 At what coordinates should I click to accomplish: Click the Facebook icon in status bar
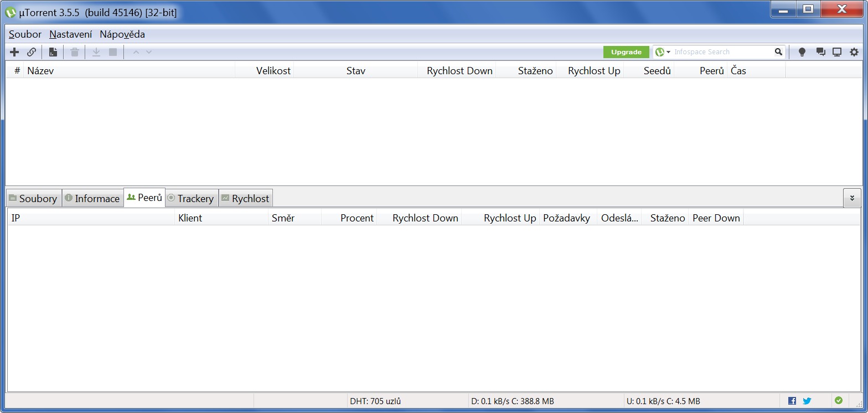tap(792, 401)
